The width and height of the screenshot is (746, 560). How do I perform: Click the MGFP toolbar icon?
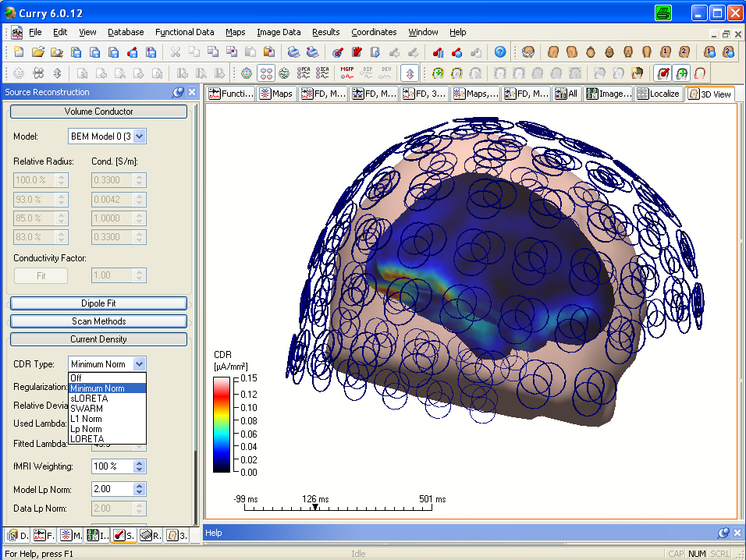click(x=347, y=73)
